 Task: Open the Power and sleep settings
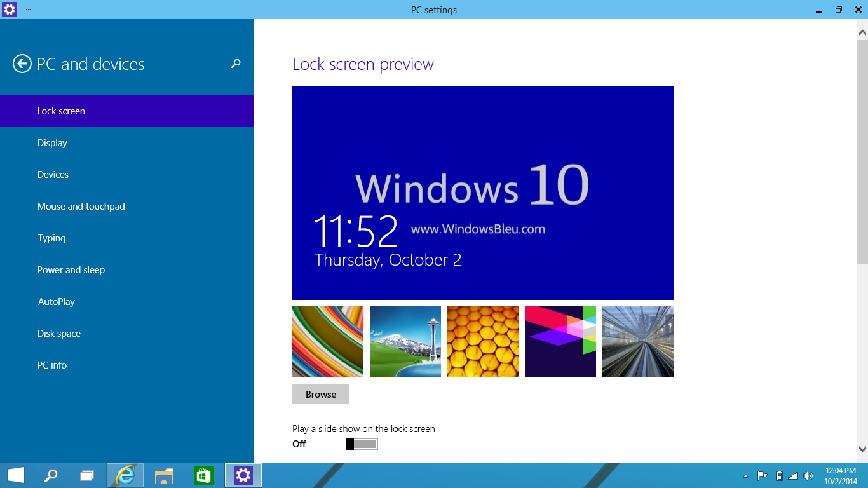coord(71,269)
